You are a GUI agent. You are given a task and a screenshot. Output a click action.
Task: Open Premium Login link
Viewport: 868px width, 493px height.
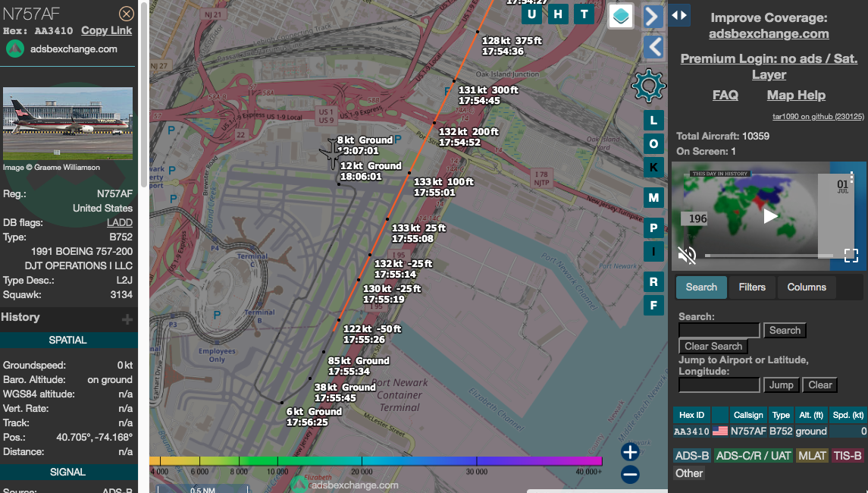pos(769,66)
